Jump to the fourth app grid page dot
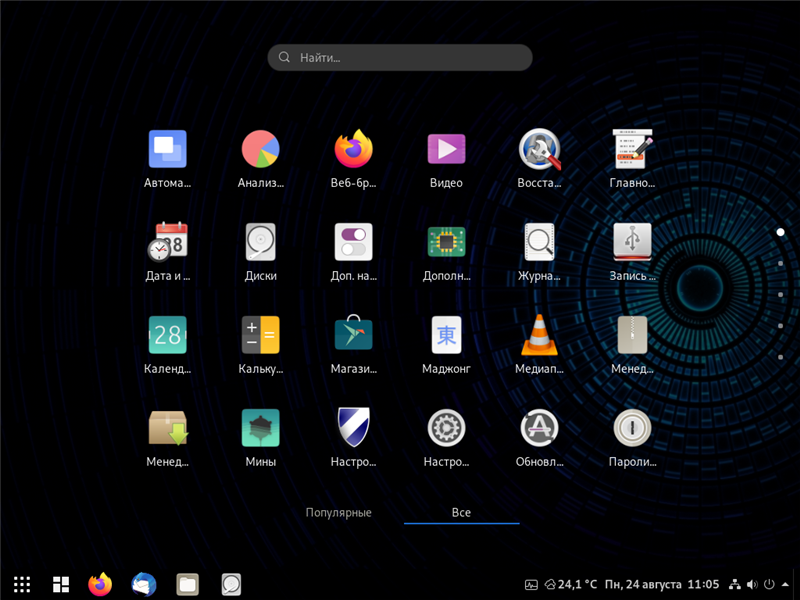 [780, 326]
